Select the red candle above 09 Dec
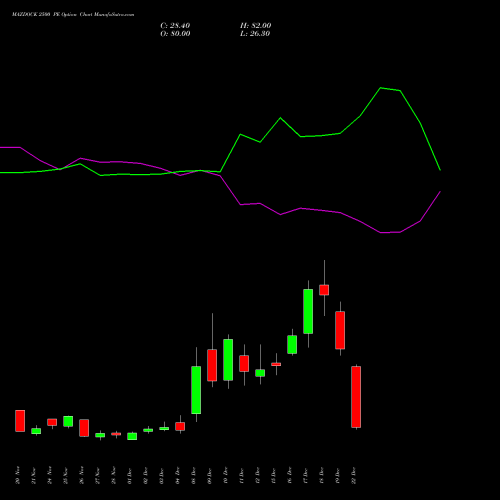 (212, 365)
